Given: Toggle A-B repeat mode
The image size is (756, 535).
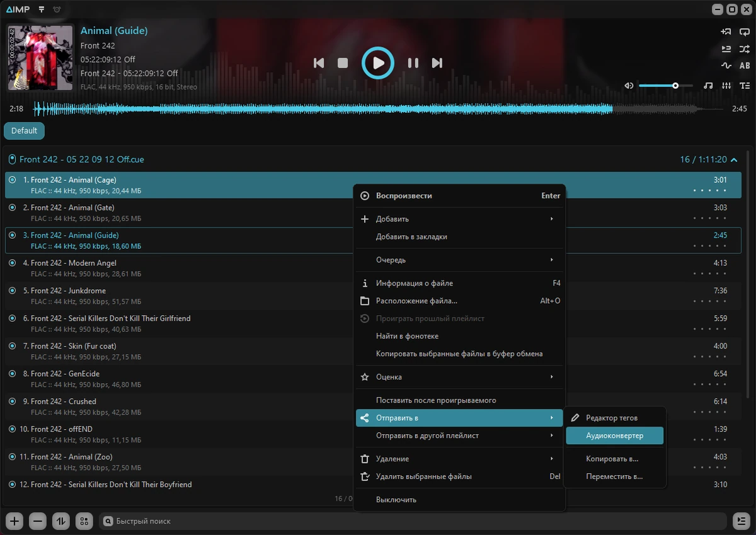Looking at the screenshot, I should pos(745,66).
